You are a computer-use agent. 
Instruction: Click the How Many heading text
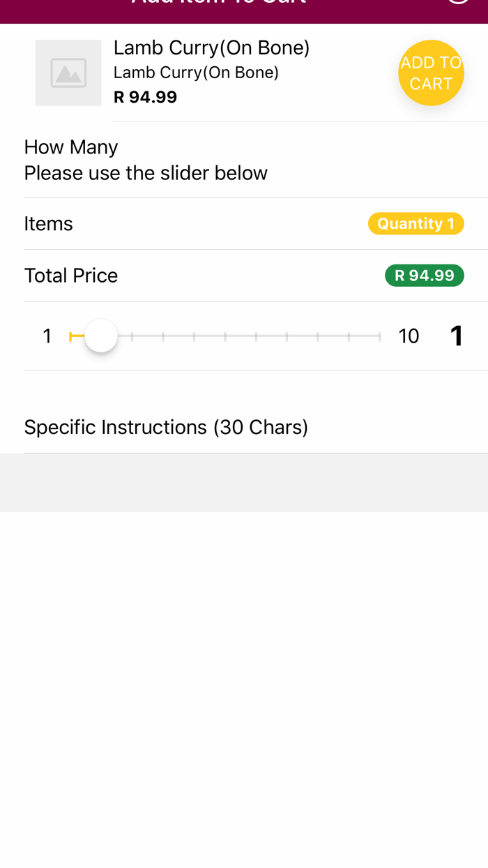[x=71, y=147]
